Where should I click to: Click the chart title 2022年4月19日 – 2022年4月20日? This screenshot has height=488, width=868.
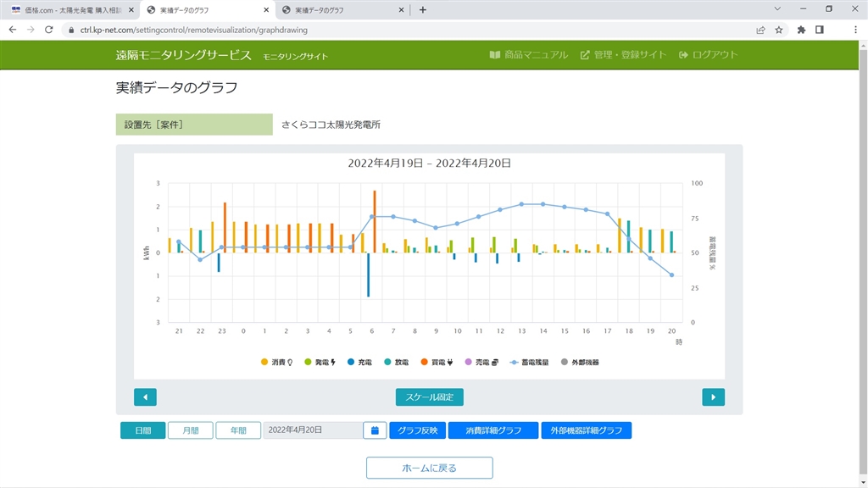coord(429,164)
